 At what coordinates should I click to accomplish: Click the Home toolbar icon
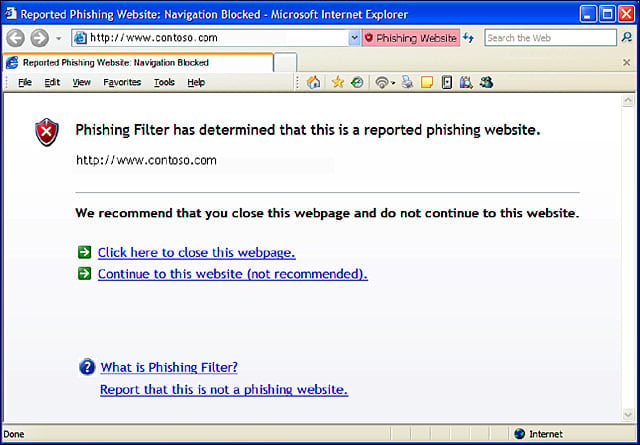[313, 82]
